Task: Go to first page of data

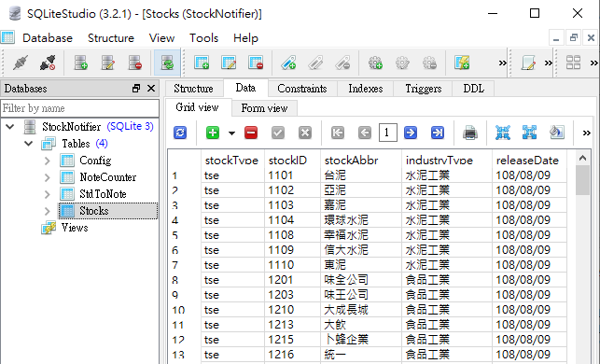Action: [x=338, y=133]
